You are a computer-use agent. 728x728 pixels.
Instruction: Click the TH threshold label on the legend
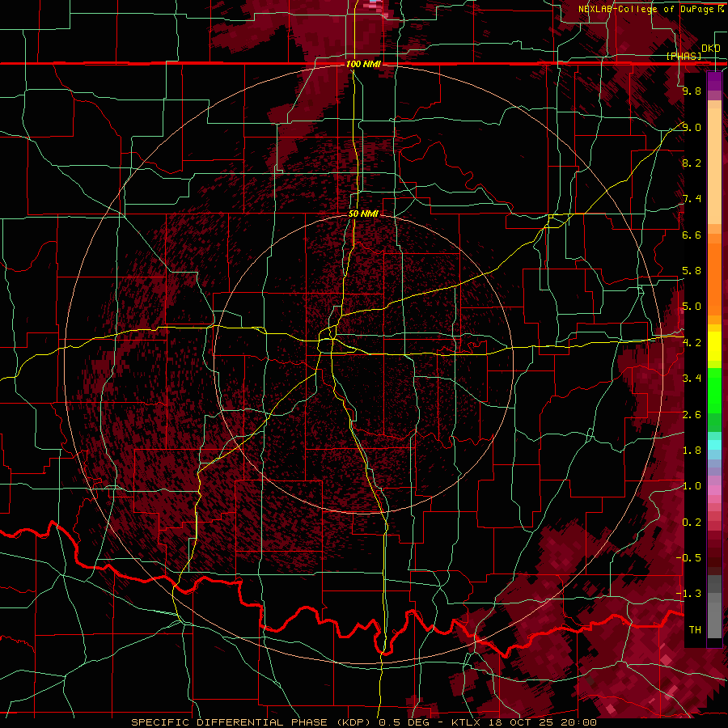coord(695,630)
